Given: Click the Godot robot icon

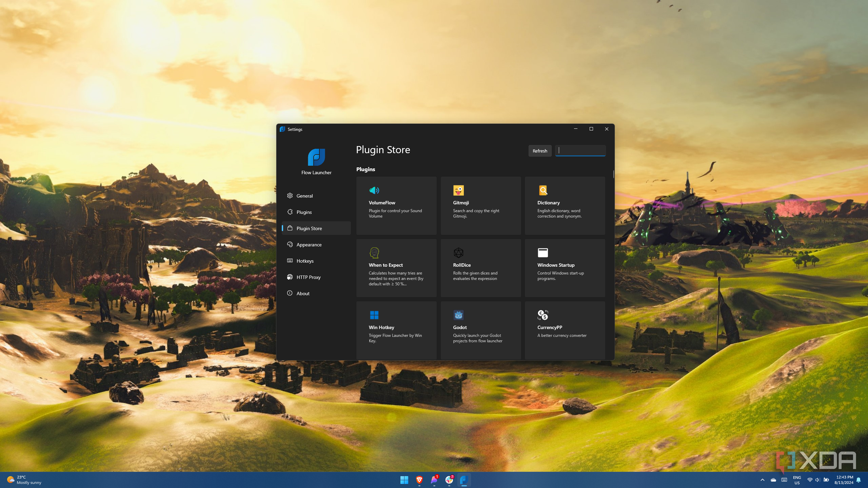Looking at the screenshot, I should (x=458, y=315).
